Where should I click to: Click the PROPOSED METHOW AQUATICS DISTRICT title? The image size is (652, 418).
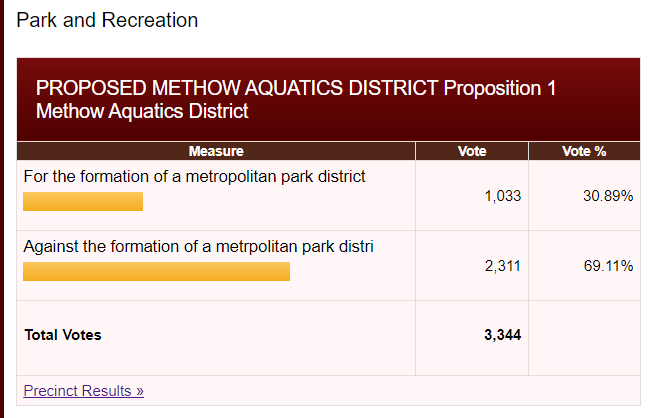(x=237, y=88)
